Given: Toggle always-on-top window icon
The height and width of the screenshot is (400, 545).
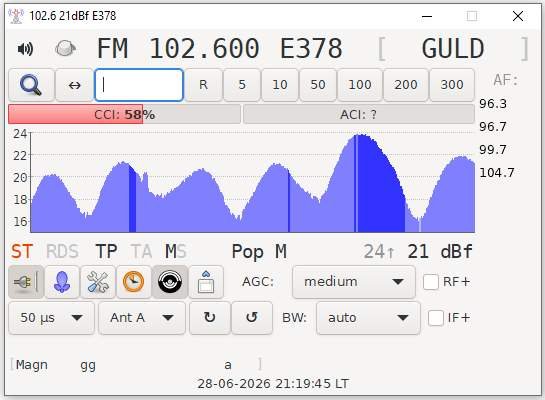Looking at the screenshot, I should 206,282.
